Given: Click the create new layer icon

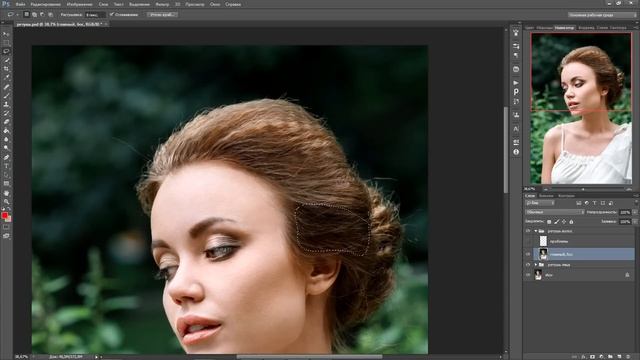Looking at the screenshot, I should coord(619,357).
